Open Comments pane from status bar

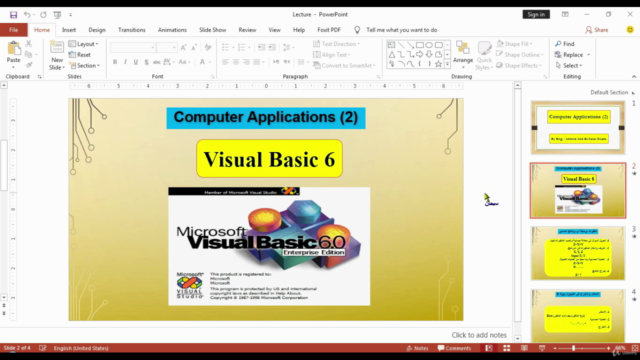pyautogui.click(x=454, y=348)
